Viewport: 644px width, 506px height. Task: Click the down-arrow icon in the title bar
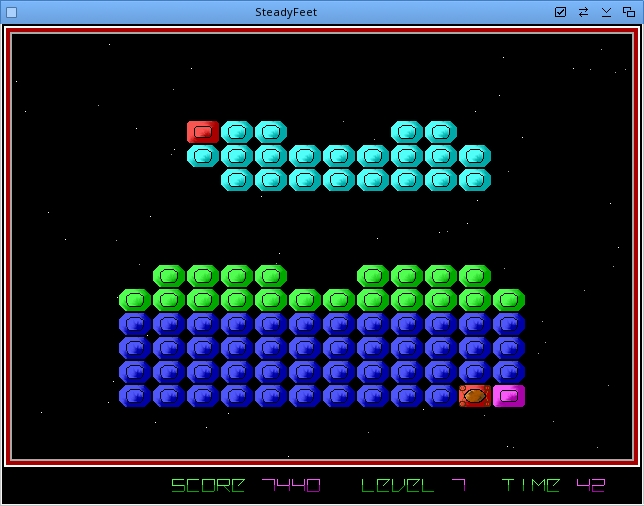(x=606, y=12)
